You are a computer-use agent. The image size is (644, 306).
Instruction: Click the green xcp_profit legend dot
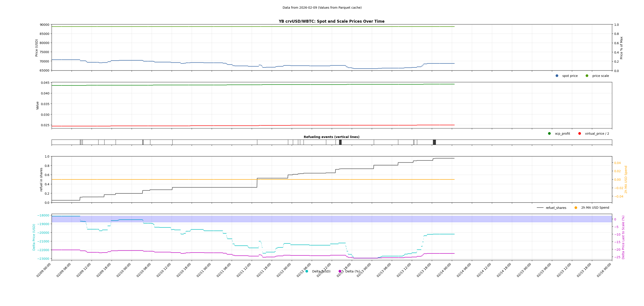point(549,133)
